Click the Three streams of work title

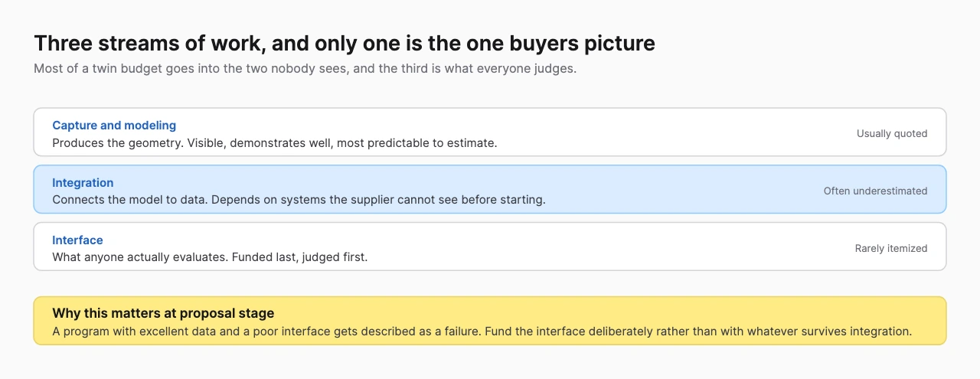[x=345, y=43]
